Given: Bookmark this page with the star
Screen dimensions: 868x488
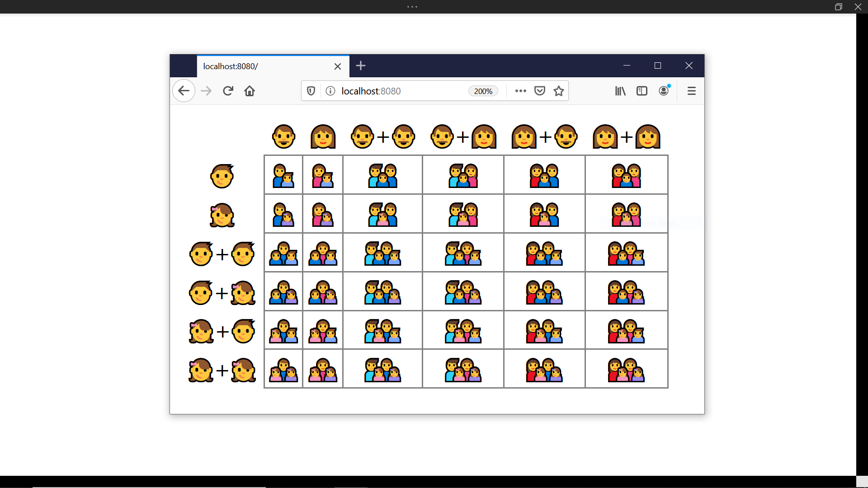Looking at the screenshot, I should click(x=559, y=91).
